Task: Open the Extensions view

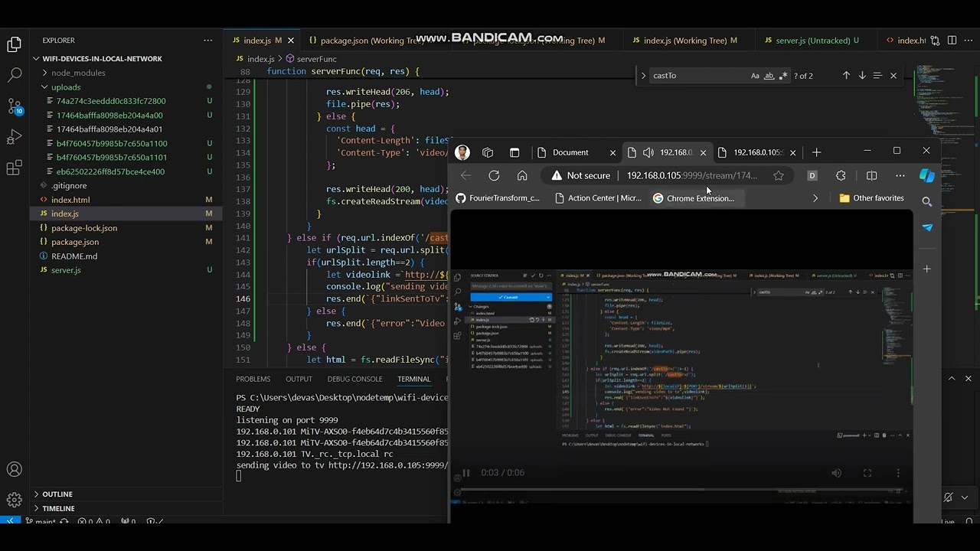Action: click(14, 168)
